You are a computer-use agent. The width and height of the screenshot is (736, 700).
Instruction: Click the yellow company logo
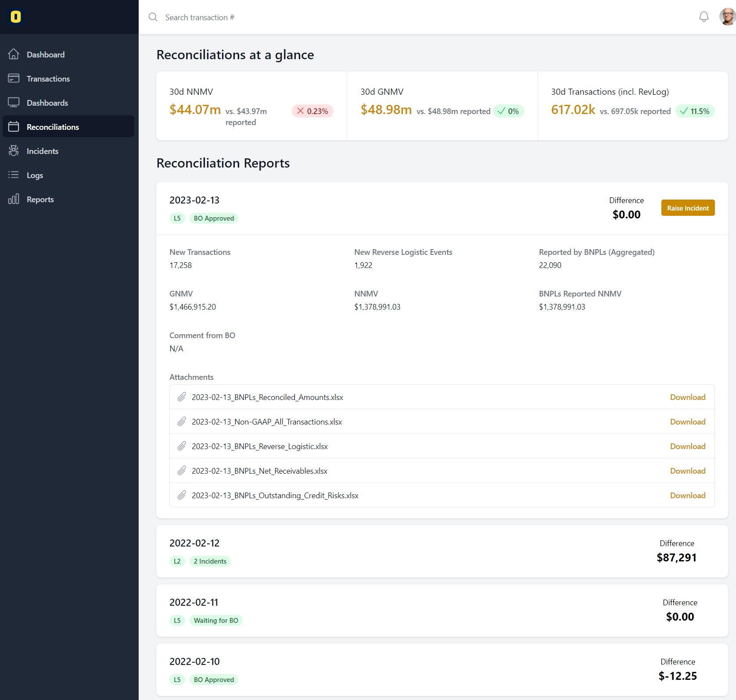click(16, 17)
